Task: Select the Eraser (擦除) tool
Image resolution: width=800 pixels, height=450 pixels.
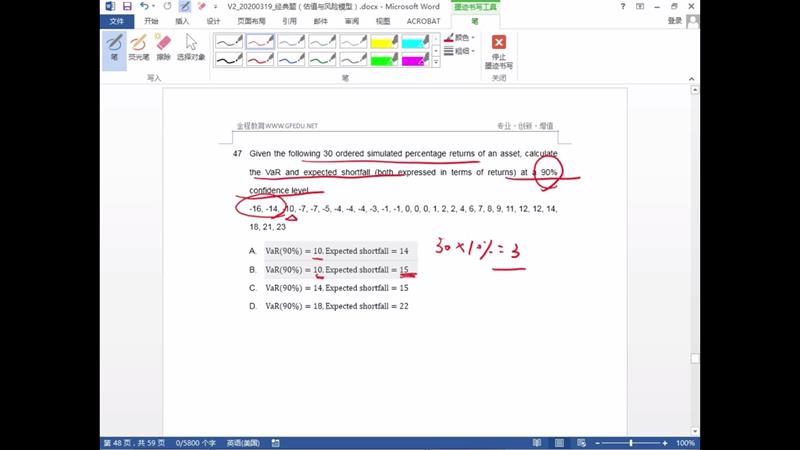Action: (x=163, y=48)
